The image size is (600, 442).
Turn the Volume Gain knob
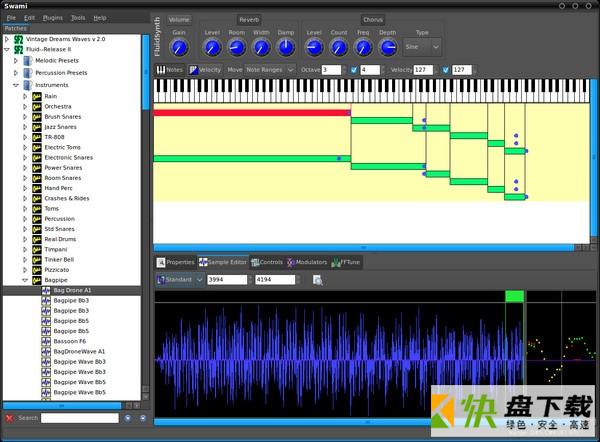point(179,47)
